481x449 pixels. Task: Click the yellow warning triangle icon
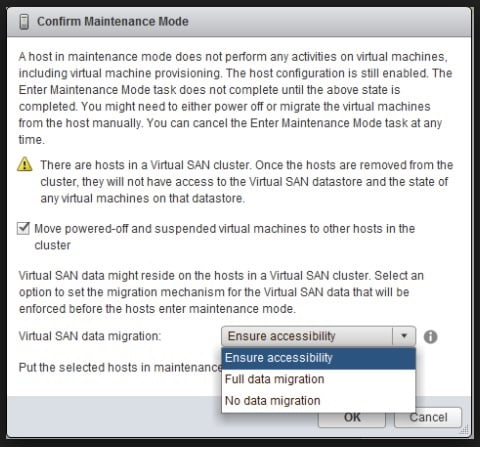pos(25,164)
